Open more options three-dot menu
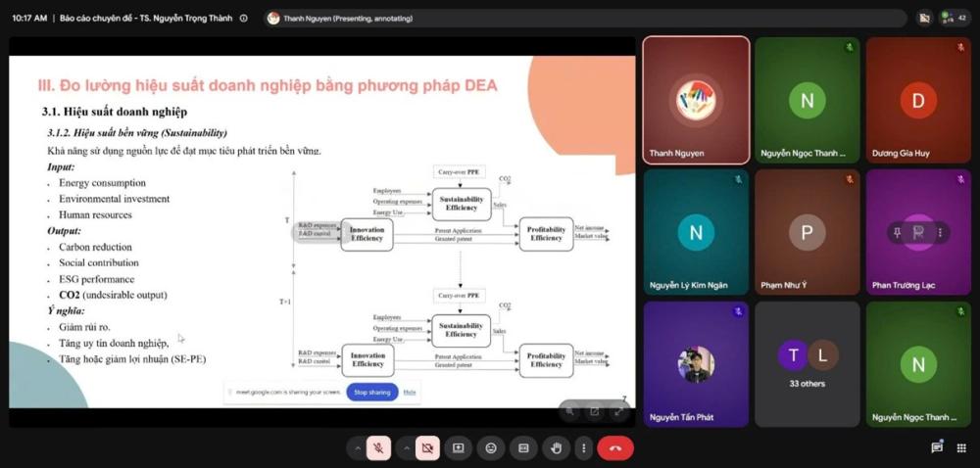The image size is (980, 468). (x=583, y=448)
